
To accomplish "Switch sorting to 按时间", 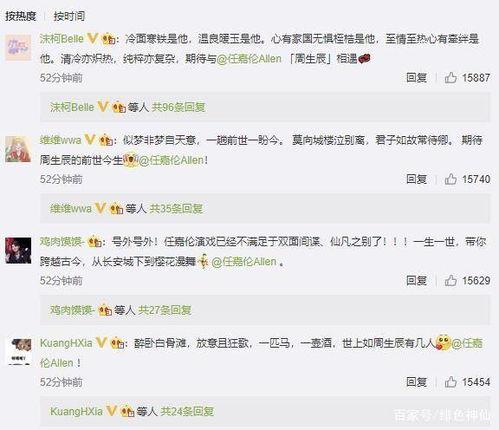I will click(x=69, y=16).
